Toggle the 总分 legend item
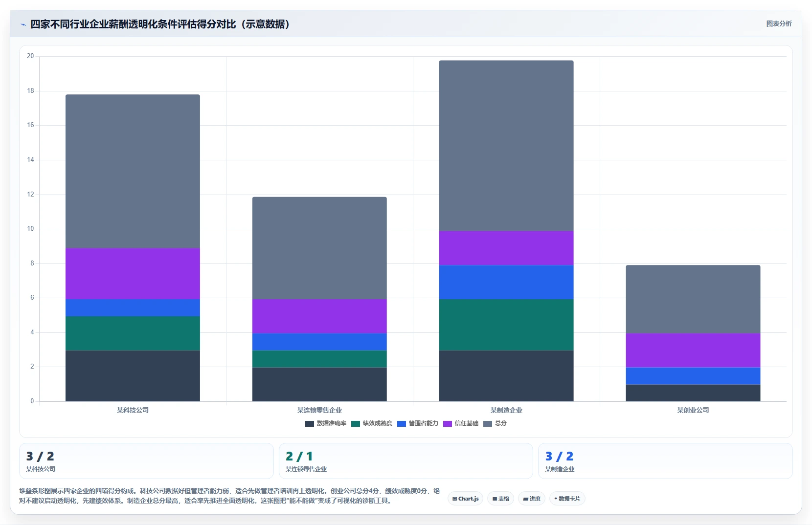 (495, 423)
